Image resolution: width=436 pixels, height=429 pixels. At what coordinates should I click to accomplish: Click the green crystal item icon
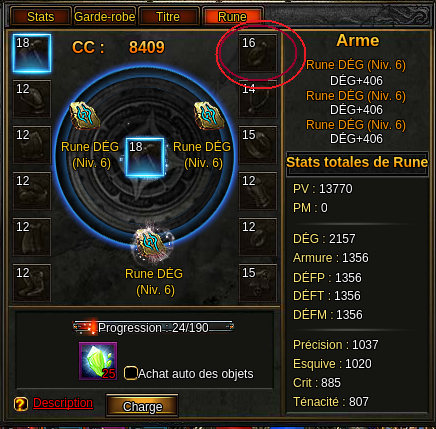click(98, 361)
